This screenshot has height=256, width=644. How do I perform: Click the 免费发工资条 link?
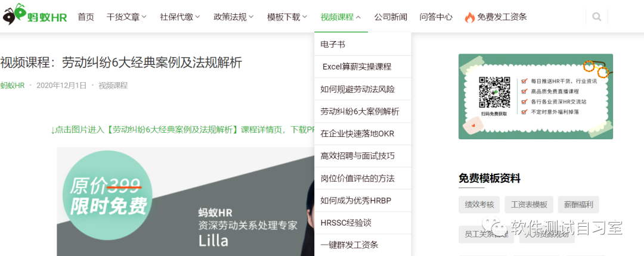pyautogui.click(x=502, y=17)
